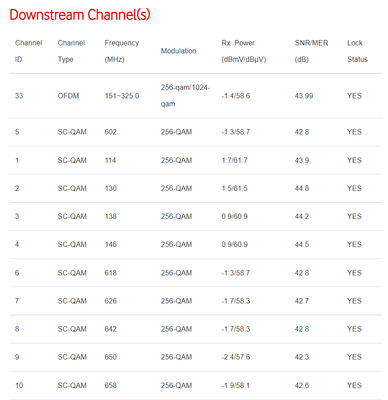Viewport: 388px width, 400px height.
Task: Click the Frequency (MHz) column header
Action: (122, 51)
